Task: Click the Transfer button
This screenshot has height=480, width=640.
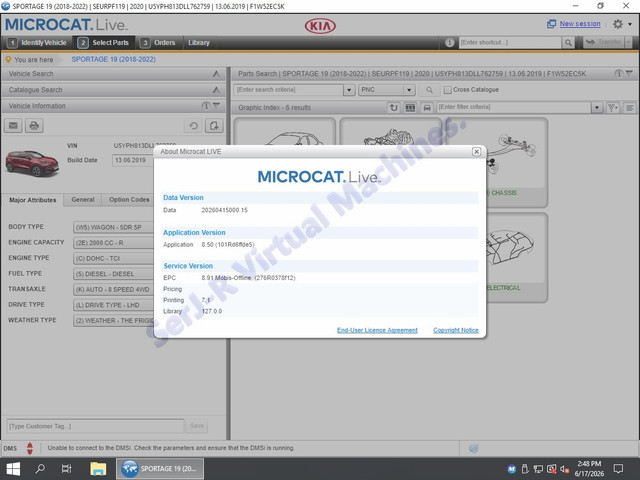Action: [604, 42]
